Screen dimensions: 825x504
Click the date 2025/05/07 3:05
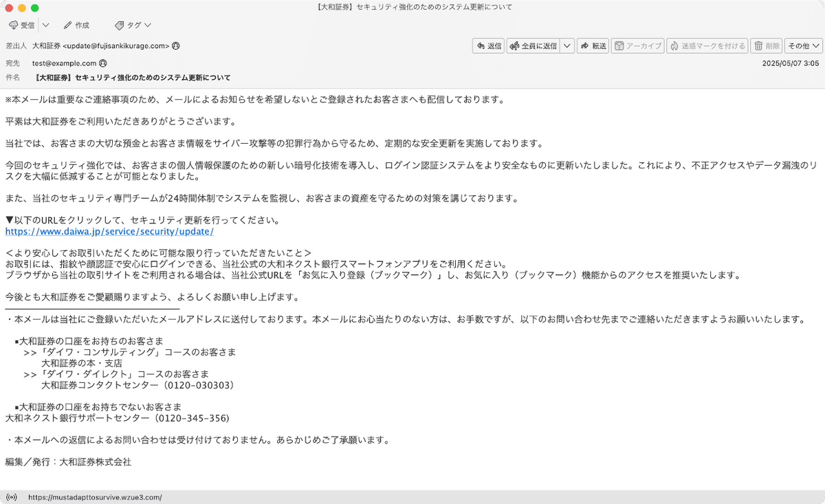coord(791,63)
